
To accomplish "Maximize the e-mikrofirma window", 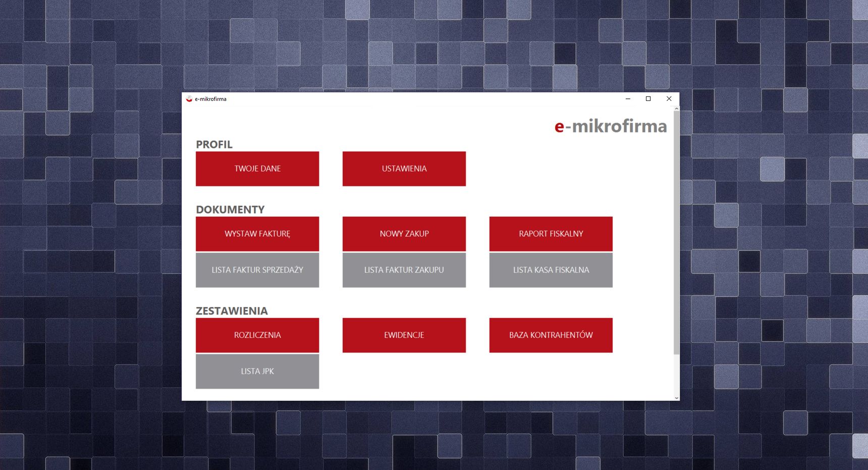I will click(648, 99).
